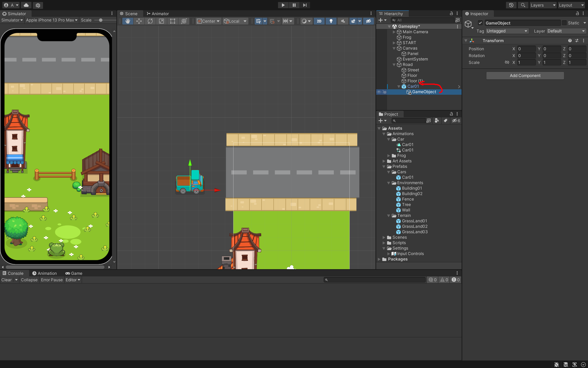Open Unity Version Control history icon

[511, 5]
